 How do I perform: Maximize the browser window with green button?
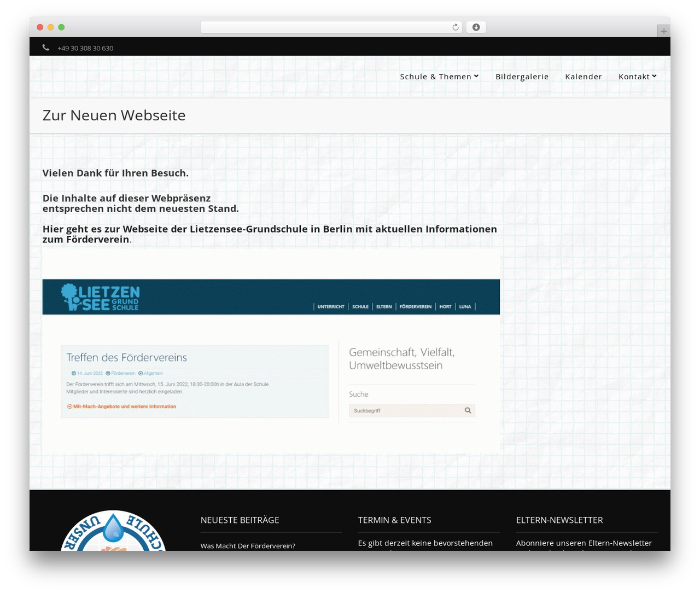click(61, 27)
